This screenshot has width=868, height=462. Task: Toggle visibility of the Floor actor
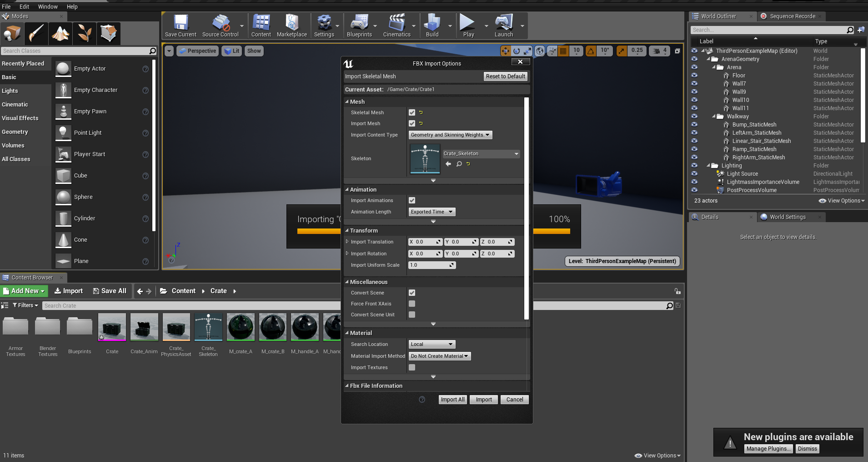pyautogui.click(x=695, y=75)
